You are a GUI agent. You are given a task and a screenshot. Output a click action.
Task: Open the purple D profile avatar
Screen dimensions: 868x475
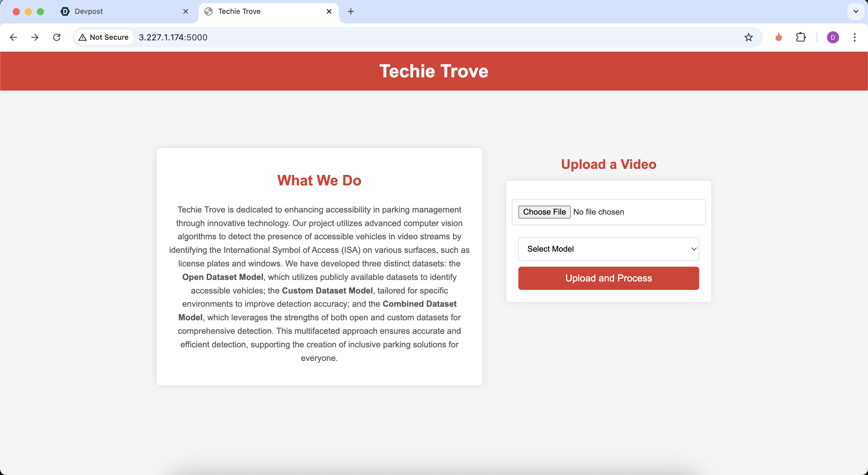click(833, 37)
